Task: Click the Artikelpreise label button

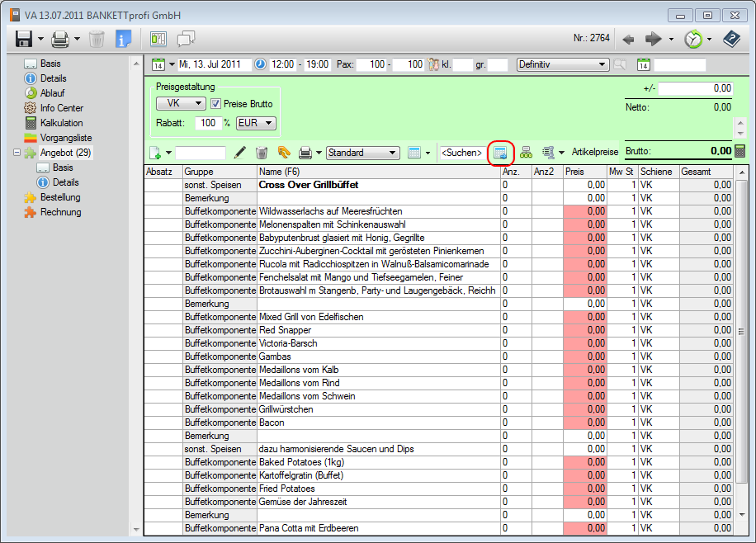Action: 594,153
